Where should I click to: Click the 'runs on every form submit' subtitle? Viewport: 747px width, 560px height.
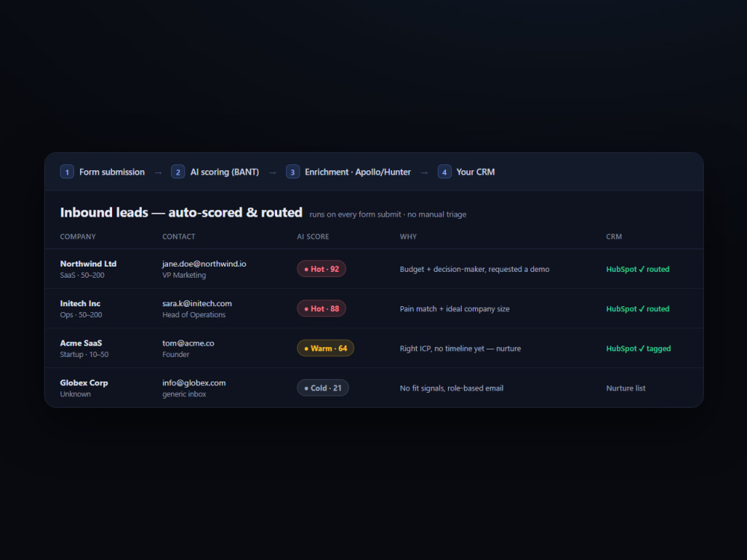[388, 214]
